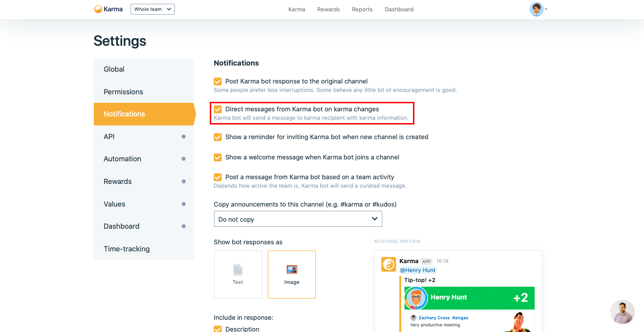The image size is (644, 332).
Task: Click the Karma logo in the header
Action: [x=108, y=9]
